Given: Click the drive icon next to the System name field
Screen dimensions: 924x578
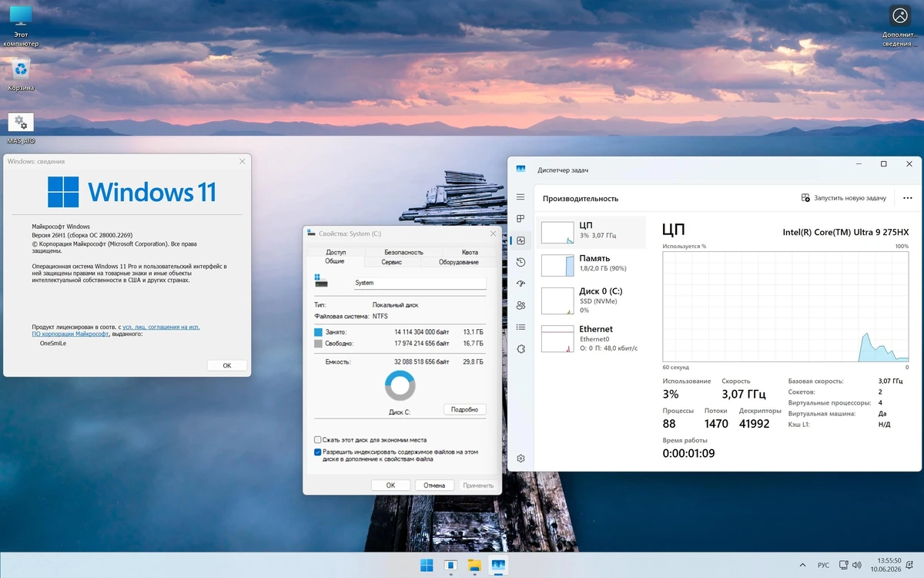Looking at the screenshot, I should pyautogui.click(x=321, y=282).
